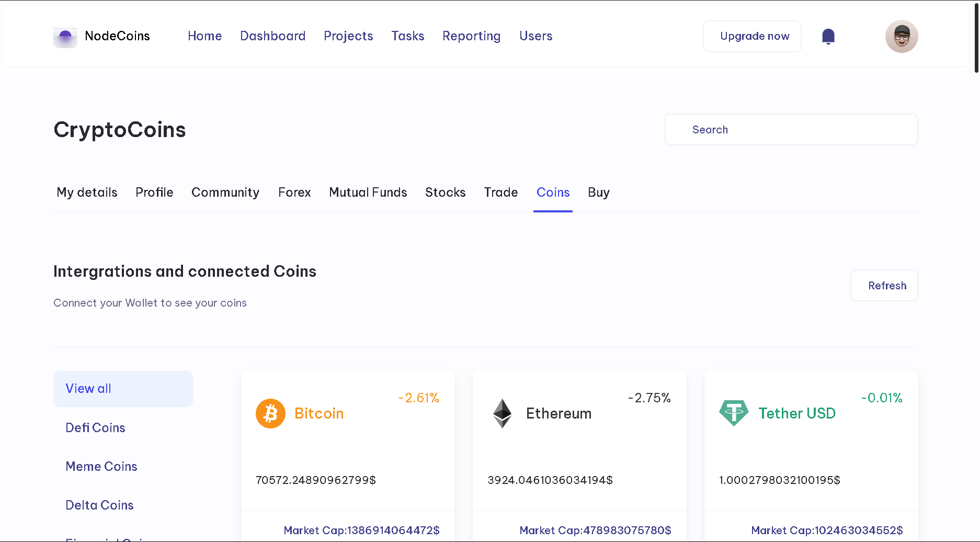Switch to the Coins tab
980x542 pixels.
553,193
